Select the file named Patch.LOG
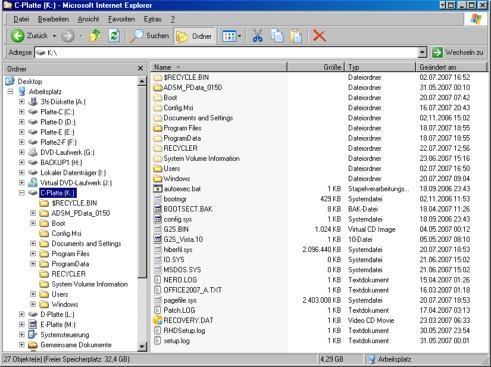 (x=179, y=310)
